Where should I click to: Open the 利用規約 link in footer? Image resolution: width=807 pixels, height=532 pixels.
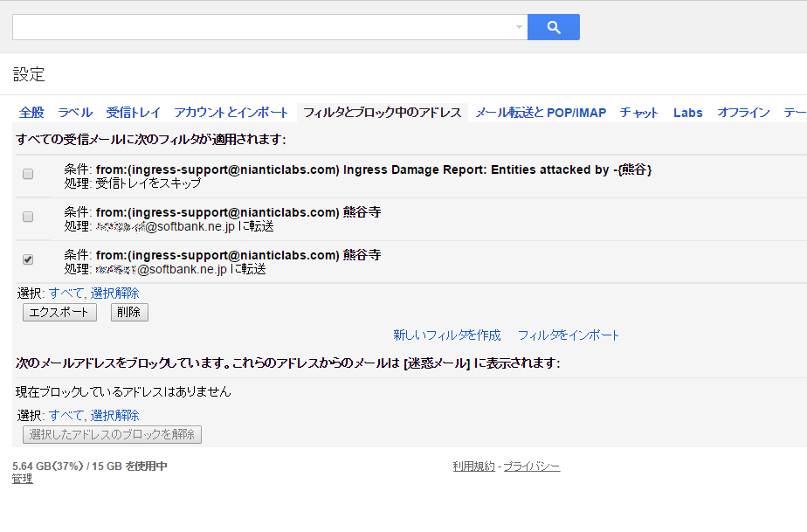(x=473, y=466)
